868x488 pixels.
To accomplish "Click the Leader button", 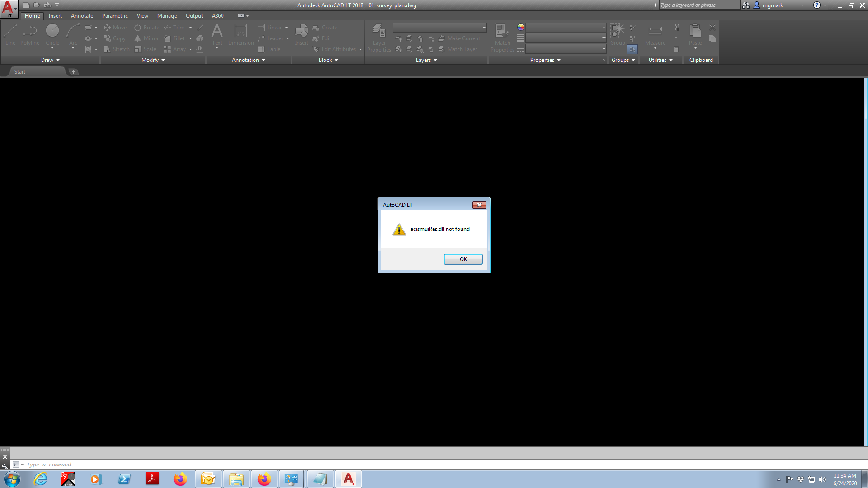I will 270,38.
